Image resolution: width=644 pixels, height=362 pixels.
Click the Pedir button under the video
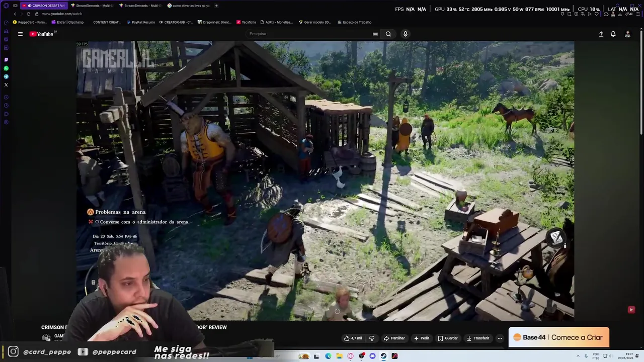422,338
